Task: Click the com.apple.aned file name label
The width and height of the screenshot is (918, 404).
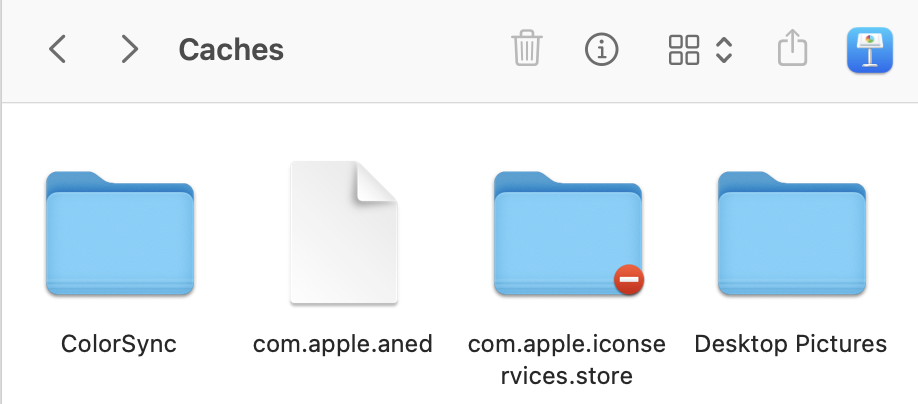Action: (343, 344)
